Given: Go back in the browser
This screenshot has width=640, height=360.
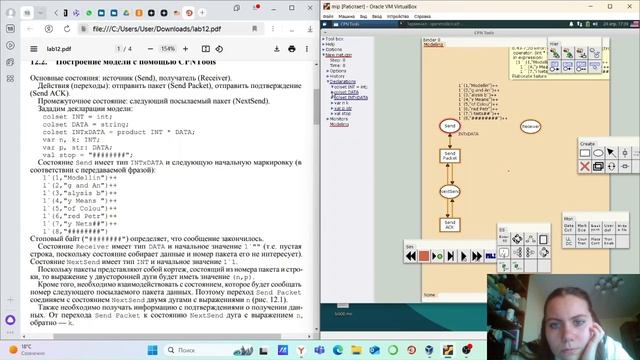Looking at the screenshot, I should [30, 29].
